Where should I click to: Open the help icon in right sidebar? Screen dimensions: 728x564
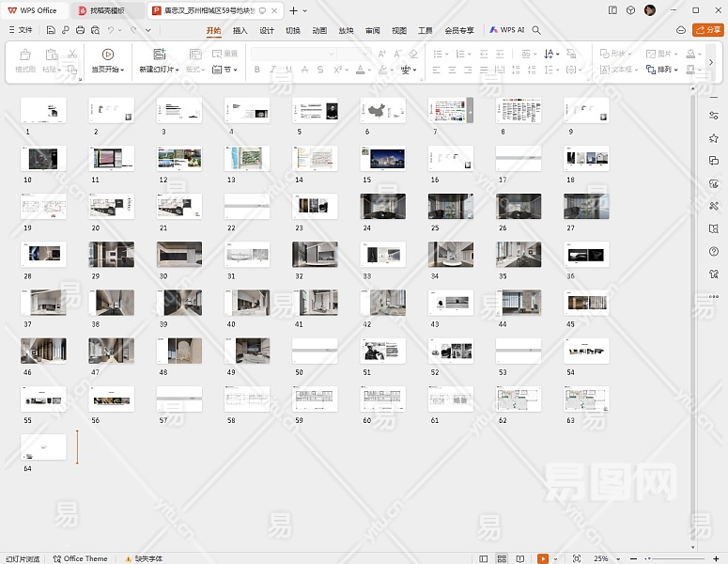click(714, 251)
